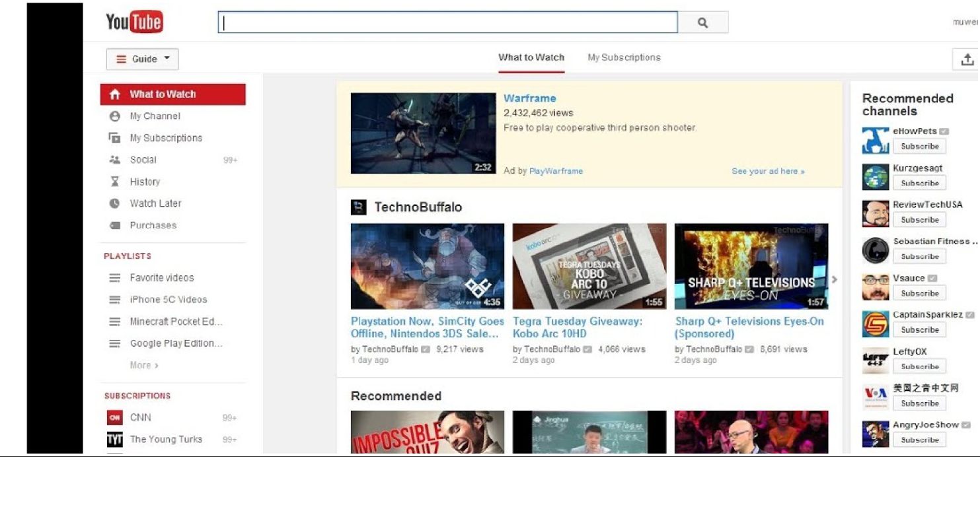Click Kobo Arc 10 Giveaway thumbnail
The image size is (980, 511).
[x=589, y=266]
